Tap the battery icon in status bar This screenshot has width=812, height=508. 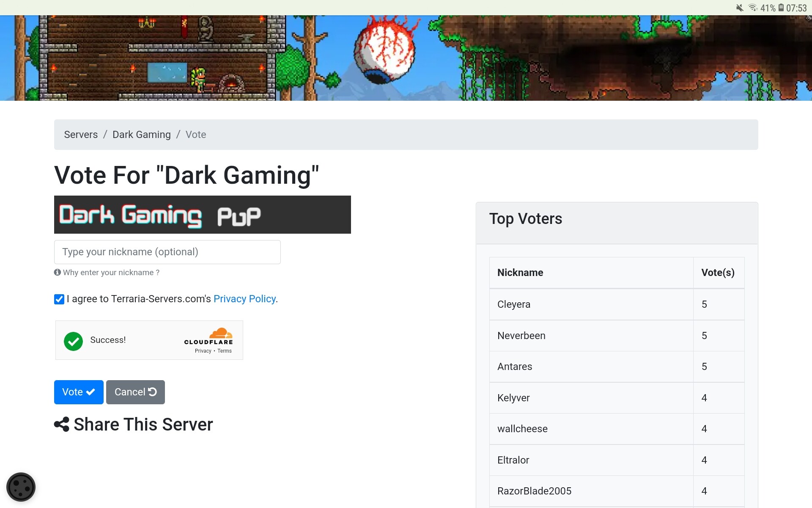781,8
